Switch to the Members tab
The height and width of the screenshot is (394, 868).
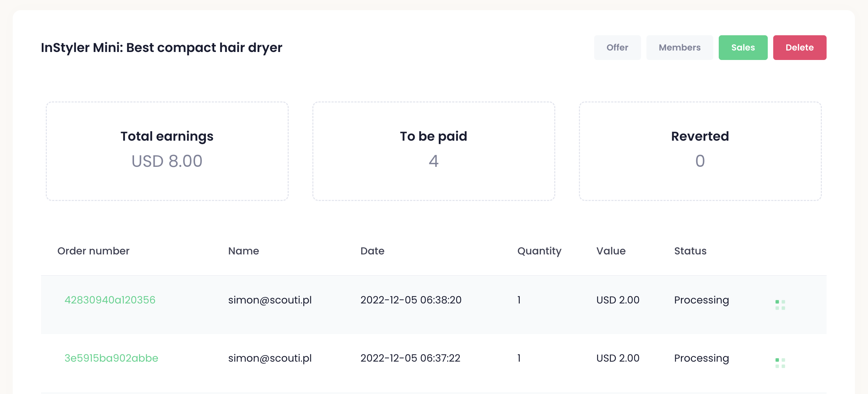tap(680, 48)
